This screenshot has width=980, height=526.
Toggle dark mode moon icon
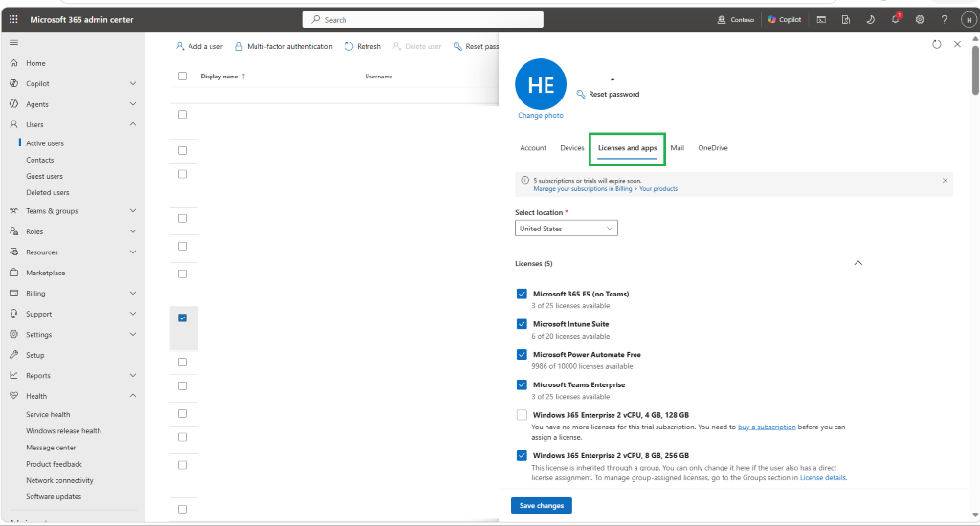(870, 19)
